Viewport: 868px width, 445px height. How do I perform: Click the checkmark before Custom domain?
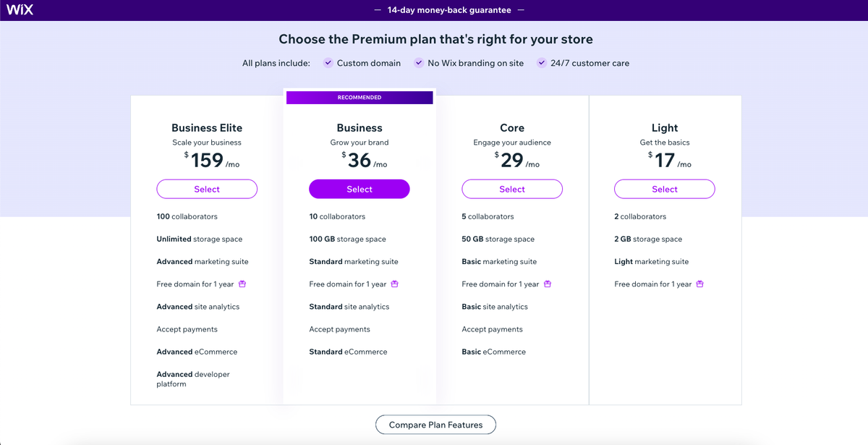(x=328, y=63)
